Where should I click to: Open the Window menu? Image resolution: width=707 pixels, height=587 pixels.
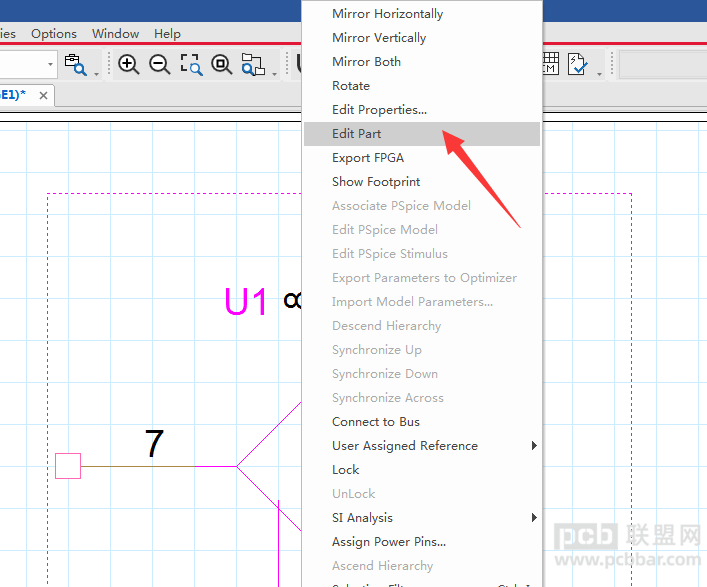pyautogui.click(x=115, y=34)
